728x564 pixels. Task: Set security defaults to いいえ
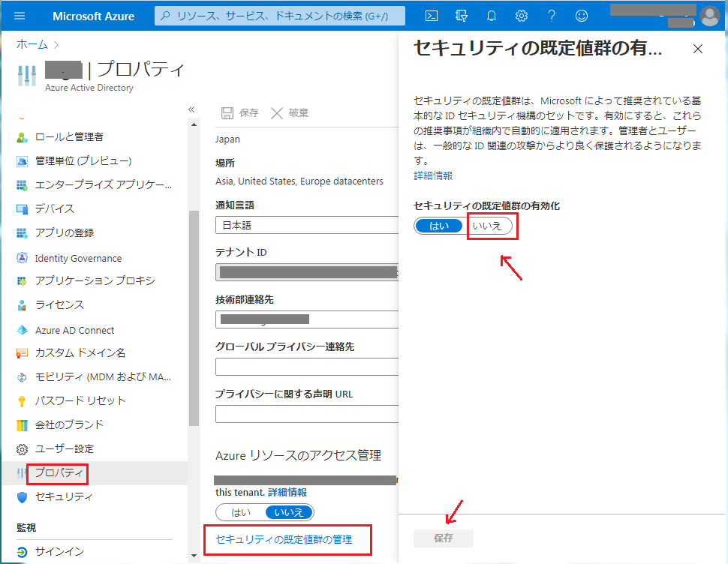pos(488,226)
